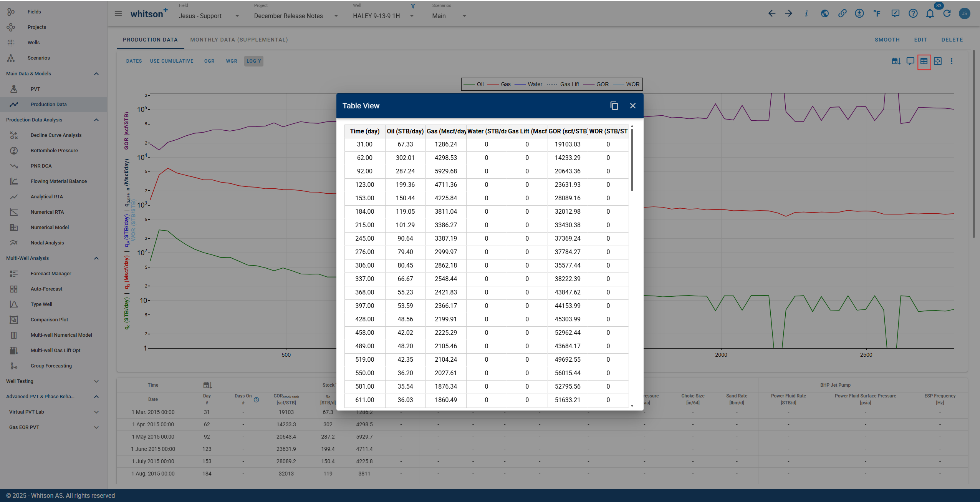Click the temperature unit °F icon
The width and height of the screenshot is (980, 502).
[x=877, y=13]
